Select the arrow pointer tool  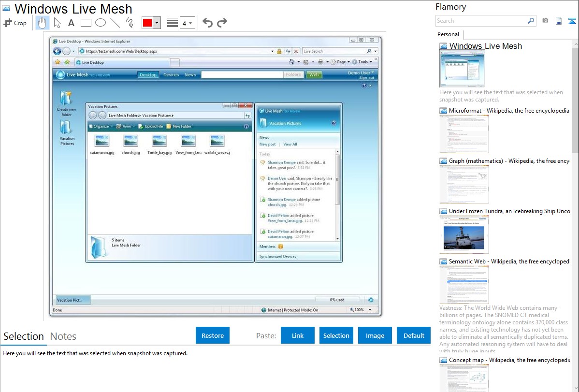pyautogui.click(x=57, y=23)
